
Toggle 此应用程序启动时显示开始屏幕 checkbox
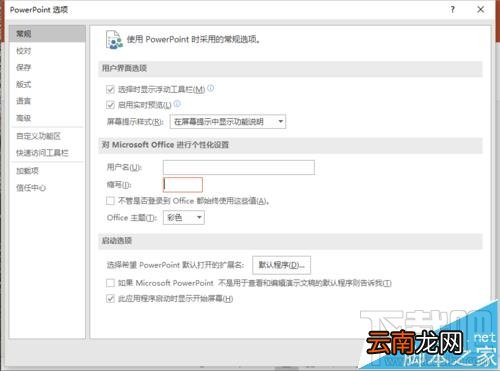coord(110,299)
